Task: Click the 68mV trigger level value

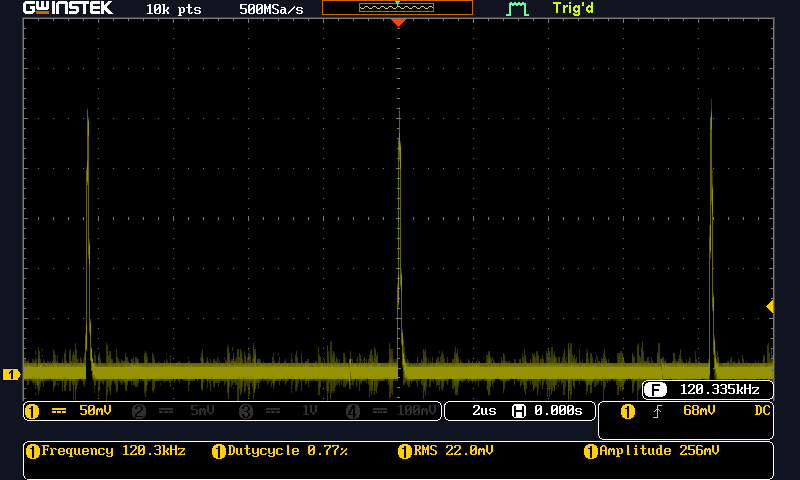Action: point(699,411)
